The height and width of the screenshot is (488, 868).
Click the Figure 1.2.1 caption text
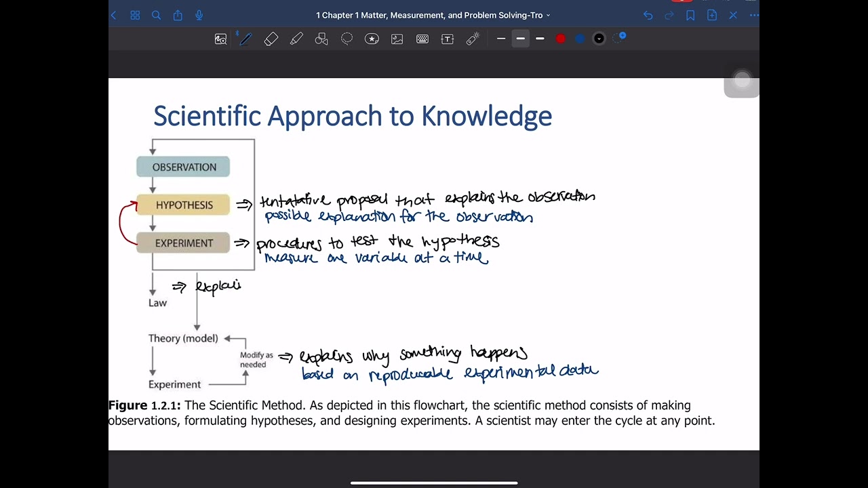click(412, 413)
